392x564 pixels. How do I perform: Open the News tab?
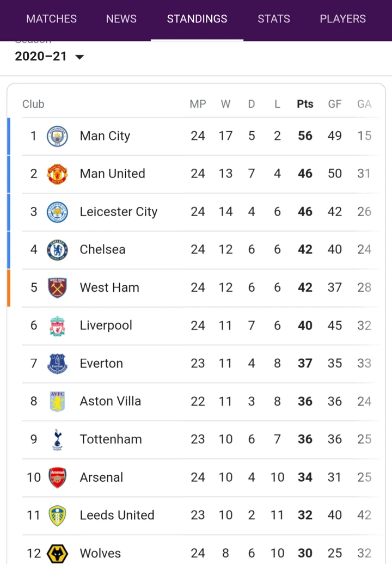pos(121,19)
